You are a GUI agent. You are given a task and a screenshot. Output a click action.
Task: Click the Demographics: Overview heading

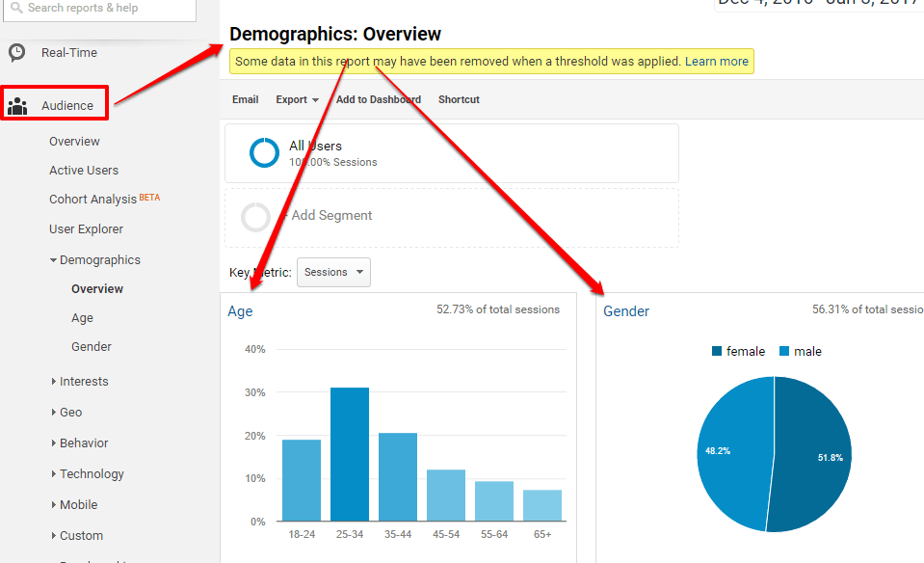click(334, 34)
